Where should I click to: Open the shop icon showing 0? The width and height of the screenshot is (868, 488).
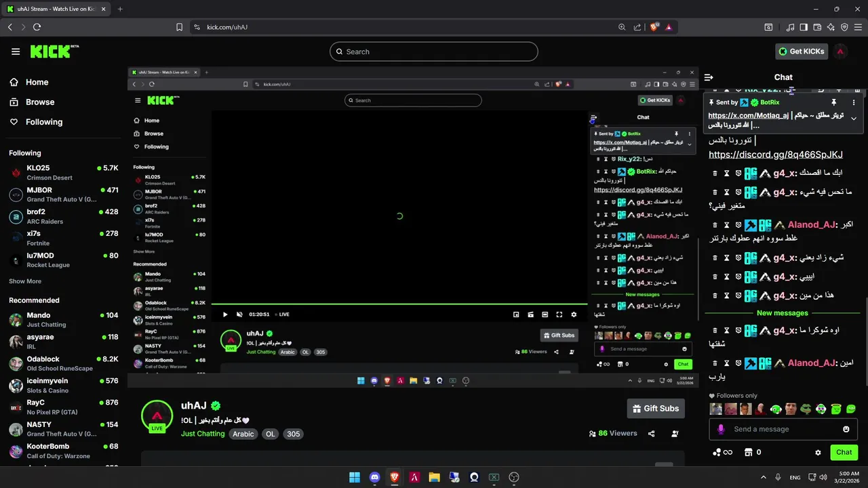[749, 452]
